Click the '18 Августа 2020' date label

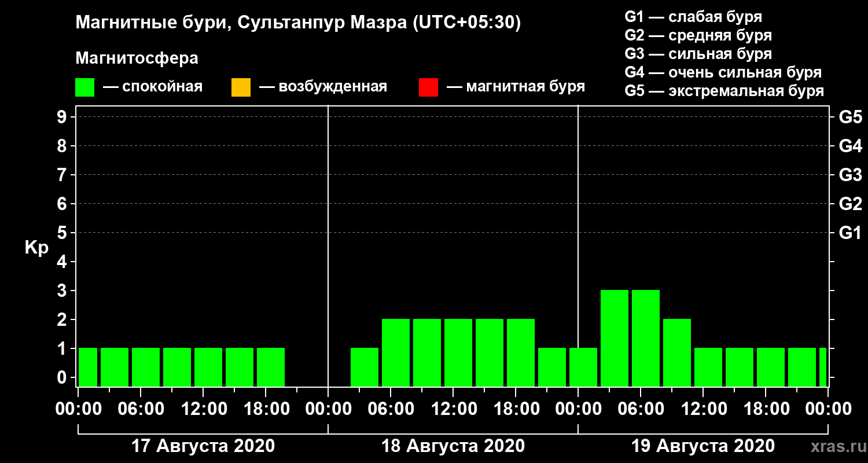(x=453, y=446)
